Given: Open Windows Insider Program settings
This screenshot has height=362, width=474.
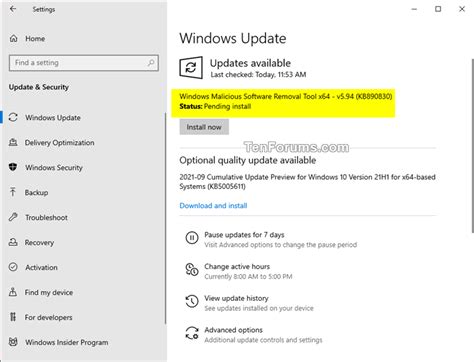Looking at the screenshot, I should (67, 342).
